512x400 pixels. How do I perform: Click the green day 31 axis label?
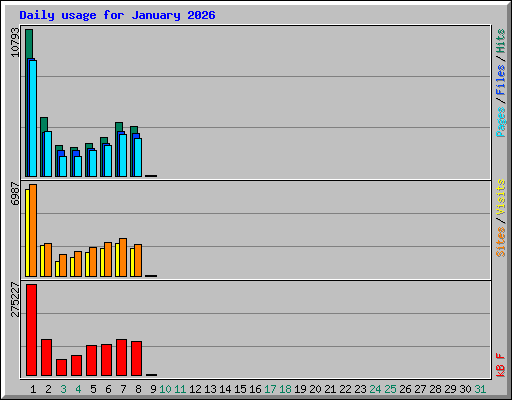click(x=480, y=389)
